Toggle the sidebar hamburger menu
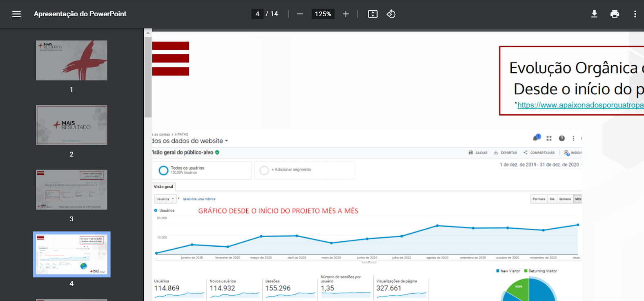Image resolution: width=644 pixels, height=301 pixels. 16,14
